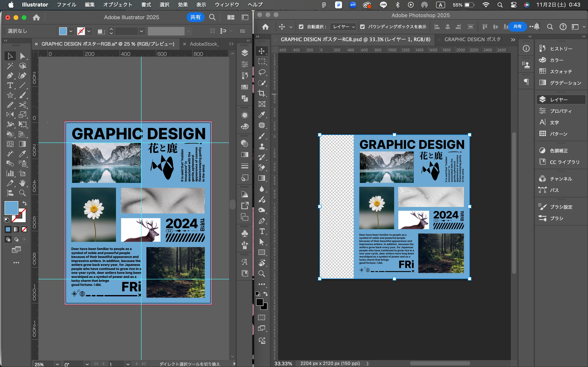Image resolution: width=588 pixels, height=367 pixels.
Task: Switch to the AdobeStock document tab
Action: click(x=204, y=44)
